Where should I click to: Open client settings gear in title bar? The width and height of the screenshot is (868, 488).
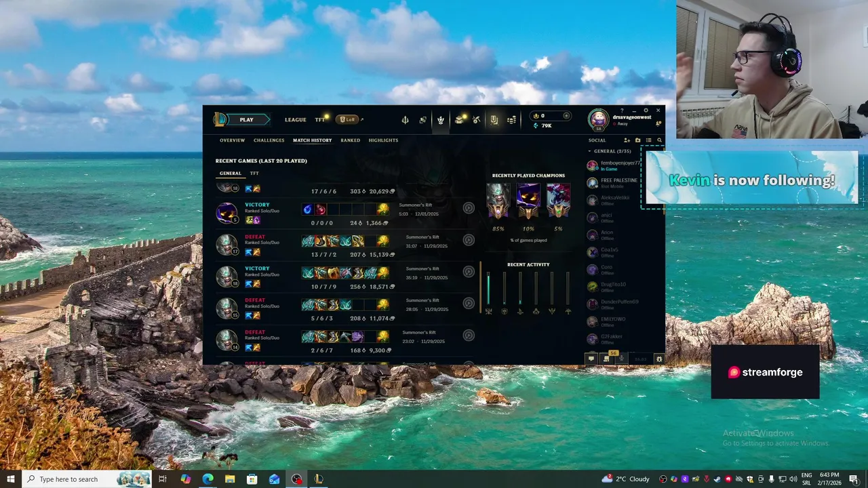tap(646, 110)
